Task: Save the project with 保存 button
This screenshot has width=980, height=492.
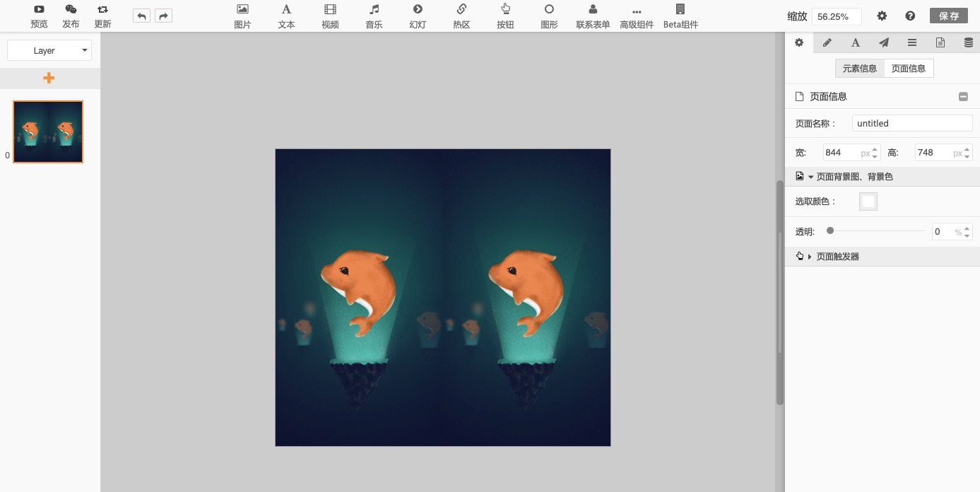Action: pyautogui.click(x=949, y=16)
